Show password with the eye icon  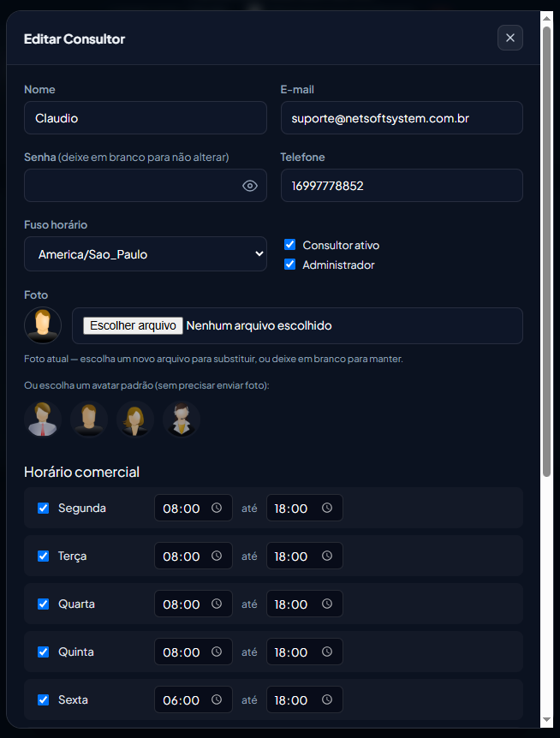coord(250,186)
